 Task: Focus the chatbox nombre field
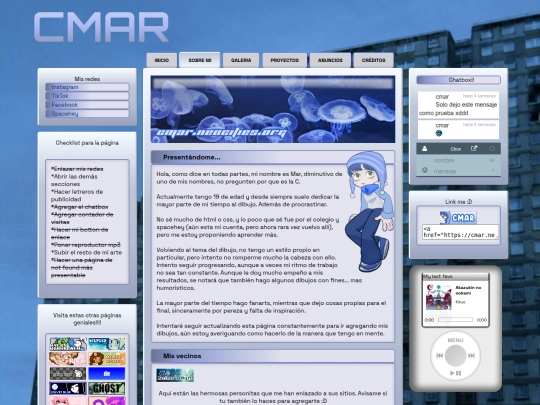click(455, 160)
